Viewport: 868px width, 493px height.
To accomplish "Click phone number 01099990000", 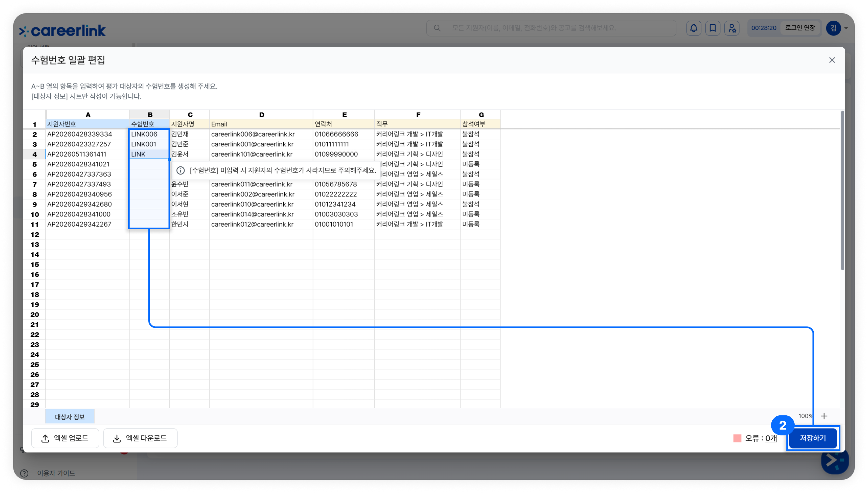I will pyautogui.click(x=344, y=154).
